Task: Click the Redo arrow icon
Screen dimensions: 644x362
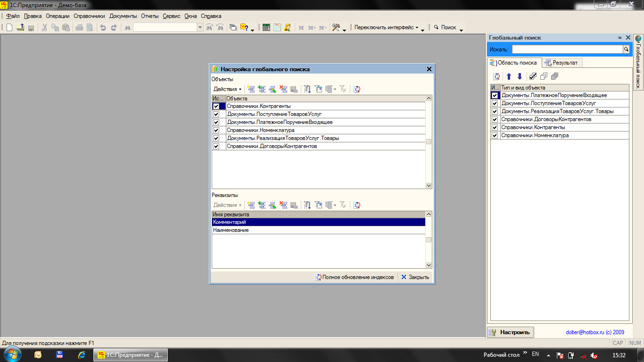Action: click(x=114, y=27)
